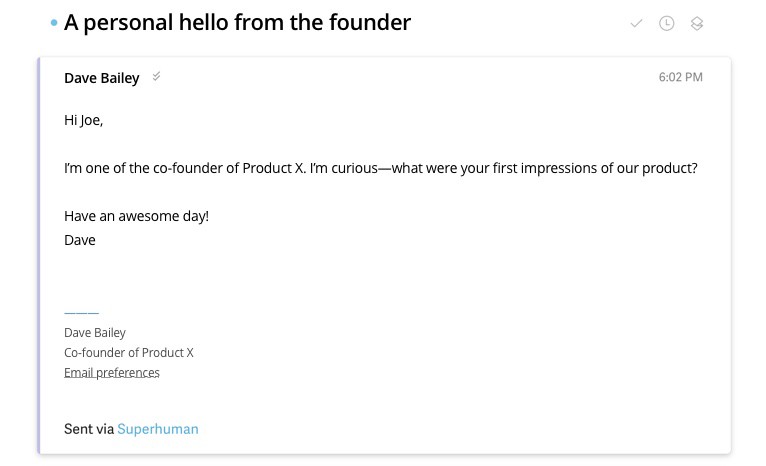Toggle the blue unread dot before subject
Image resolution: width=766 pixels, height=466 pixels.
pyautogui.click(x=53, y=23)
